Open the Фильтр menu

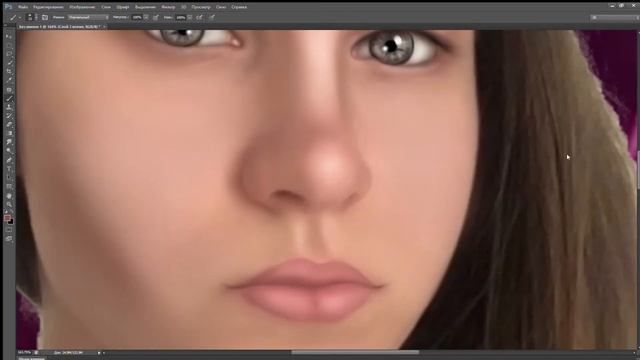point(168,7)
